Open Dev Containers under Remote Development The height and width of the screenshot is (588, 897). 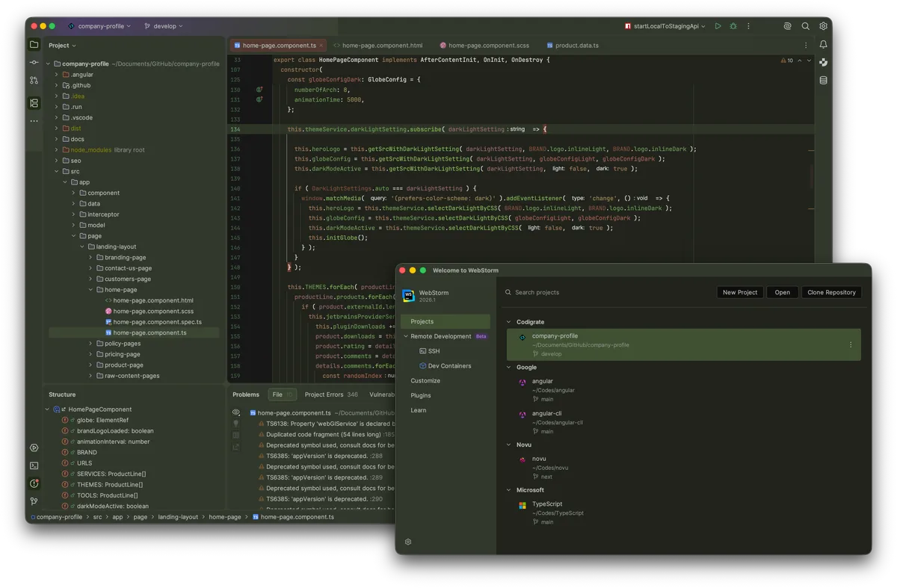click(445, 366)
